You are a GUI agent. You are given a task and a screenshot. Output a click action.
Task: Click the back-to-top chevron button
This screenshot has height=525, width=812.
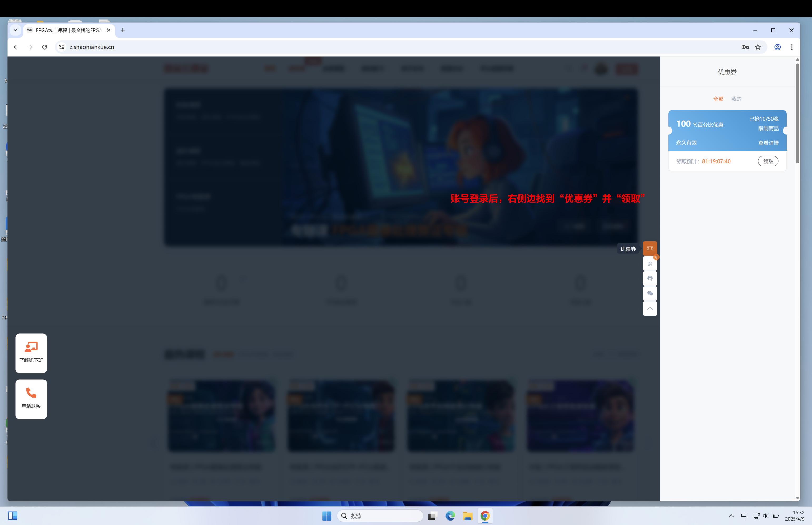click(650, 308)
